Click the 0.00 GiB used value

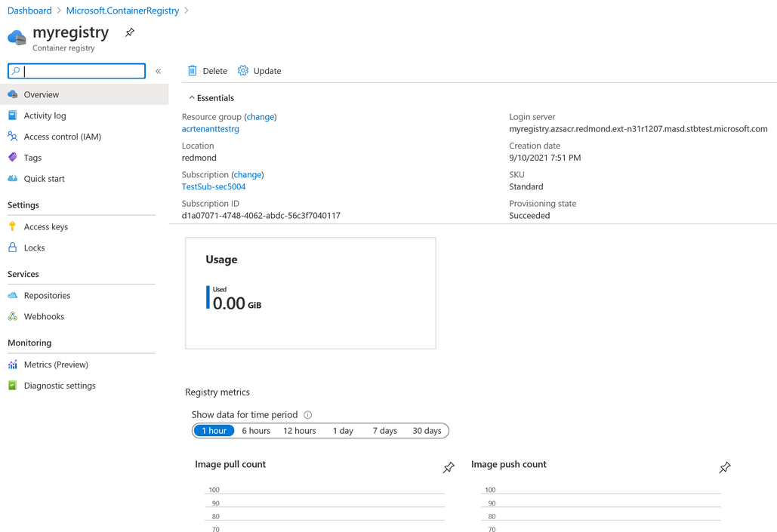click(x=237, y=303)
